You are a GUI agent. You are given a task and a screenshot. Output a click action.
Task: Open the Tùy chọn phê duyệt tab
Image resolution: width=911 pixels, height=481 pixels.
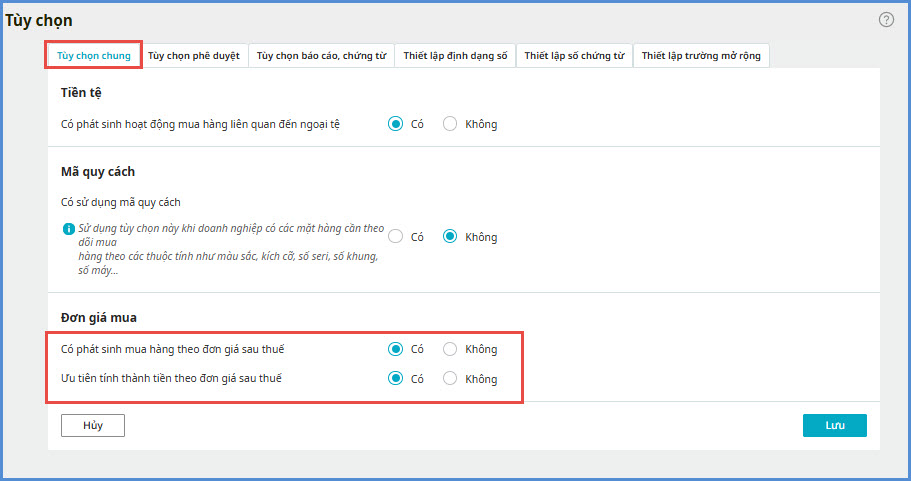193,56
